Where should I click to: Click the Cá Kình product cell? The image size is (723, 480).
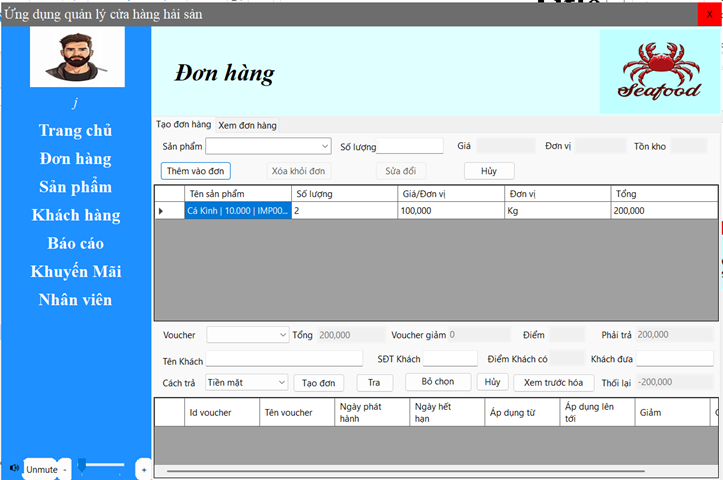(x=238, y=211)
